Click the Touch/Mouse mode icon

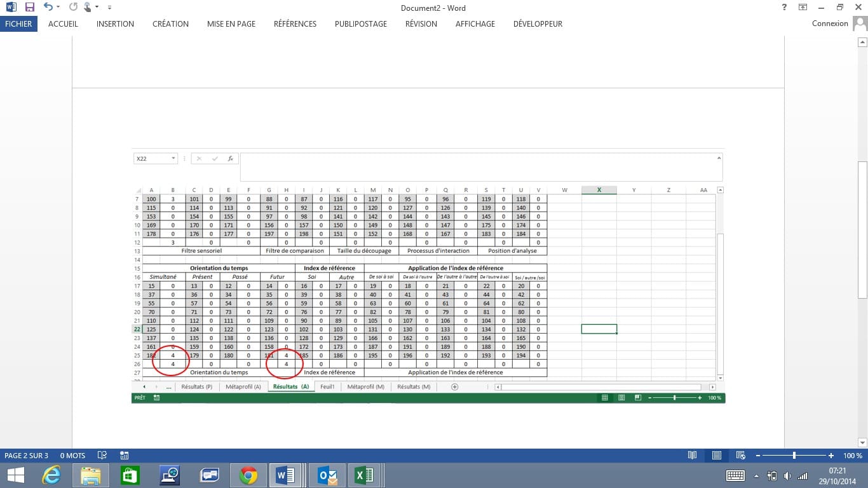[x=87, y=8]
